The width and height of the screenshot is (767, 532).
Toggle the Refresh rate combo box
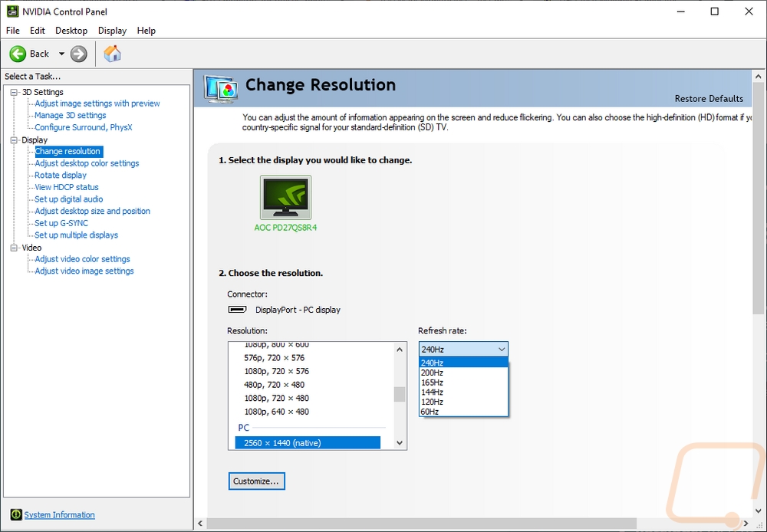(x=463, y=349)
